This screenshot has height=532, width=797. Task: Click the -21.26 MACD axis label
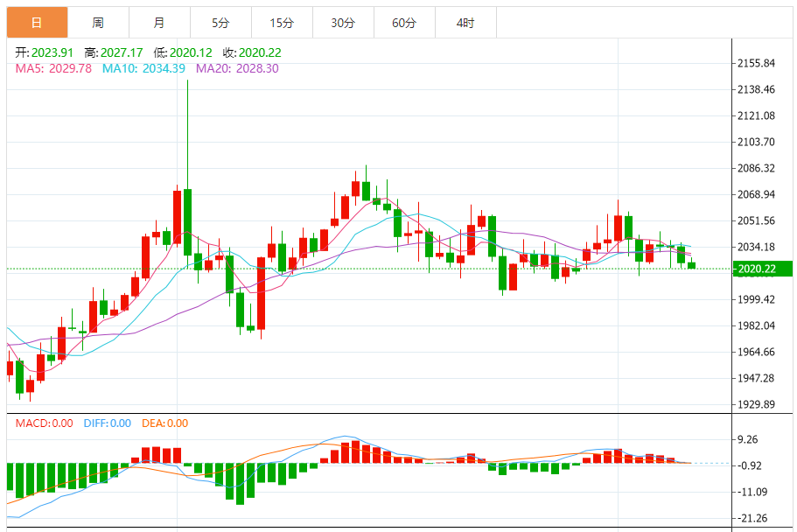coord(752,518)
